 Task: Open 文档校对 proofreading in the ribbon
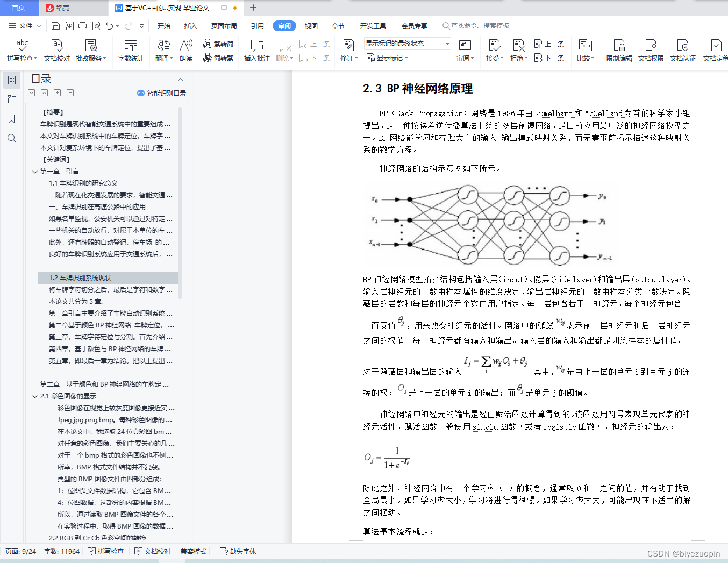(57, 50)
